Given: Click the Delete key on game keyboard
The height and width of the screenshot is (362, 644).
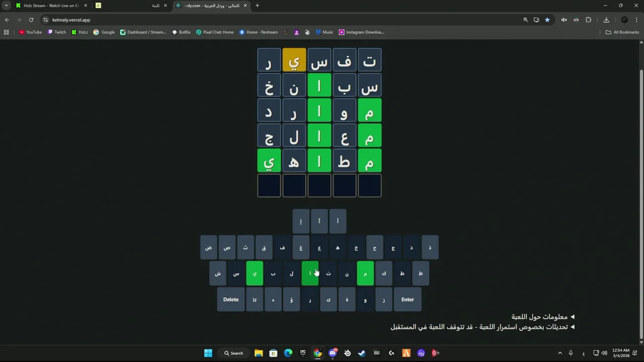Looking at the screenshot, I should tap(231, 300).
